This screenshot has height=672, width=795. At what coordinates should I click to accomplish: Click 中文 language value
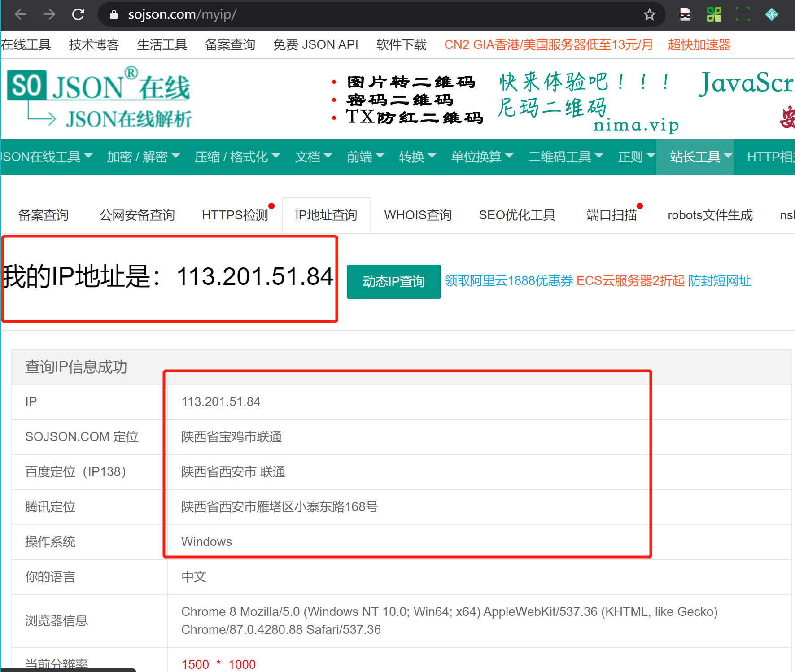pyautogui.click(x=194, y=576)
